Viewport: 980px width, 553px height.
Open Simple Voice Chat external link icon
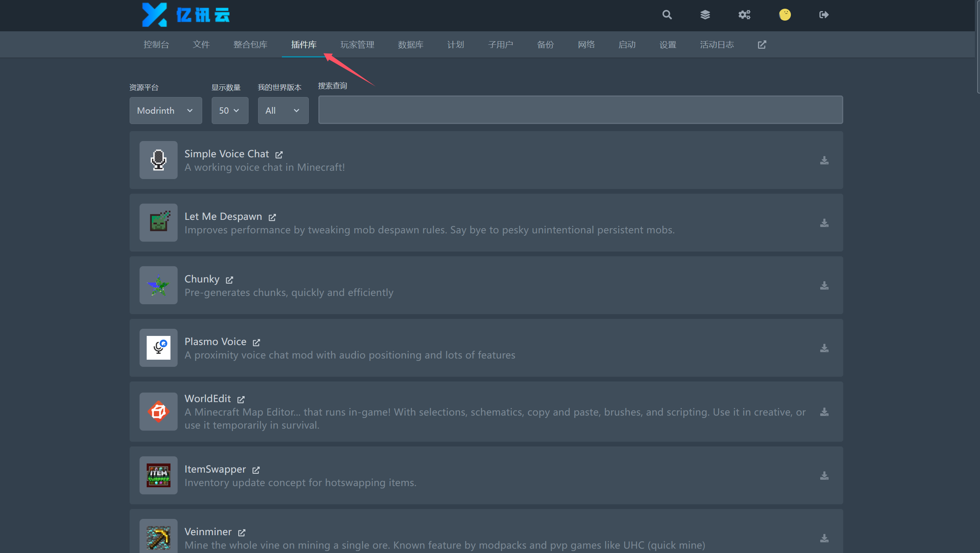(x=279, y=154)
